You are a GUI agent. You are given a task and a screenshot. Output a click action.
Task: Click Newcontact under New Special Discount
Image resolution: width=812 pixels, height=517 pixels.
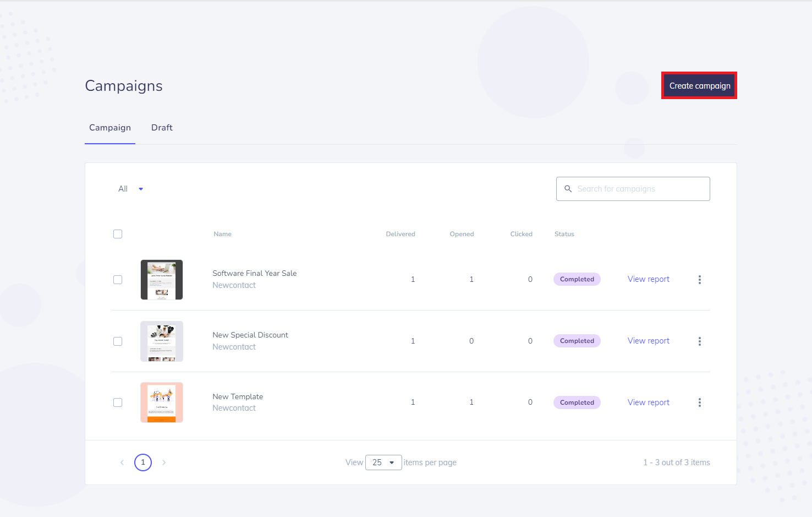(x=234, y=347)
